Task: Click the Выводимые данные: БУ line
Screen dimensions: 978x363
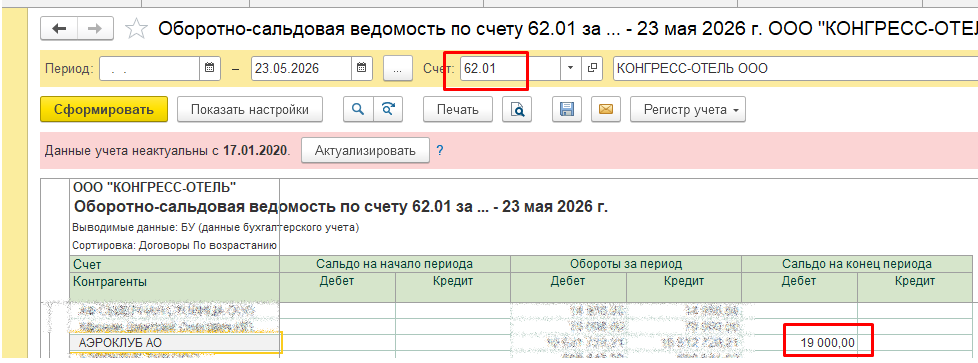Action: [216, 228]
